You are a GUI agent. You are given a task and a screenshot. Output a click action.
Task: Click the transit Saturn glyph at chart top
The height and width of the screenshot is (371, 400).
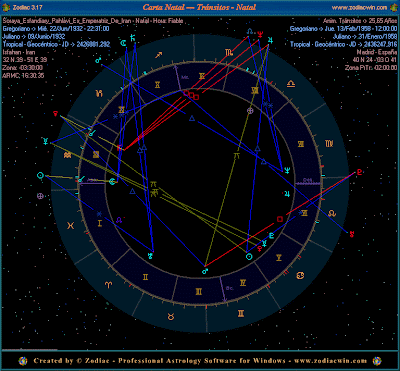(x=134, y=39)
